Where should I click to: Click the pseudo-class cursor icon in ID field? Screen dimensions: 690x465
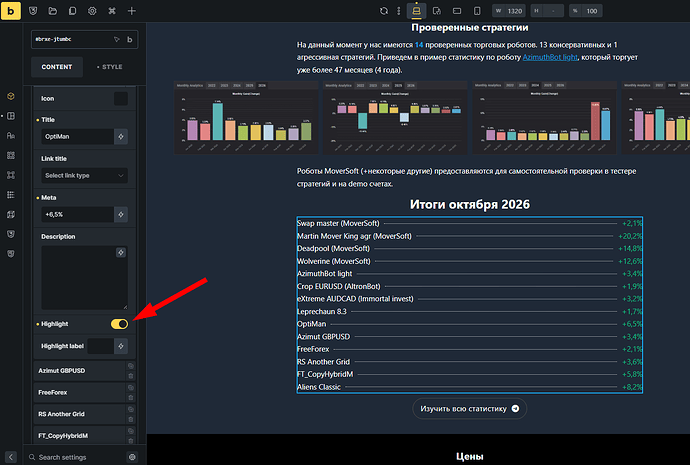coord(117,40)
